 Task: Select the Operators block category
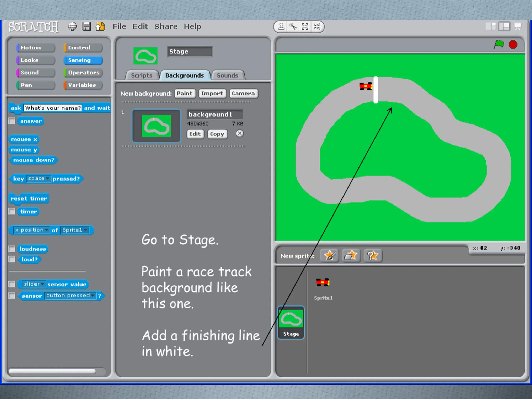pyautogui.click(x=83, y=73)
